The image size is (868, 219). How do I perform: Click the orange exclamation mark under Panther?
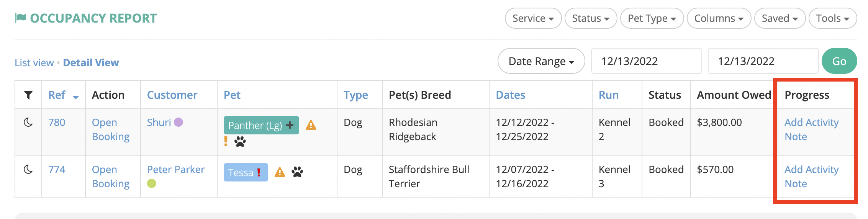tap(226, 141)
